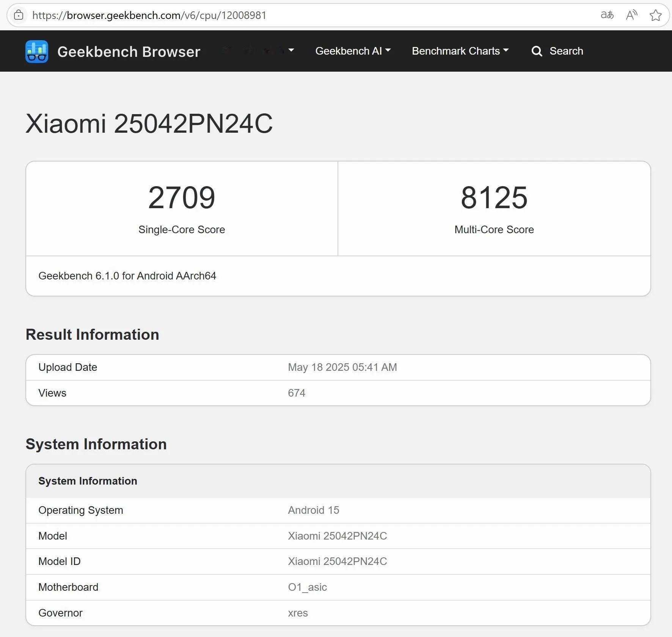Open the Geekbench AI dropdown menu

pyautogui.click(x=353, y=51)
